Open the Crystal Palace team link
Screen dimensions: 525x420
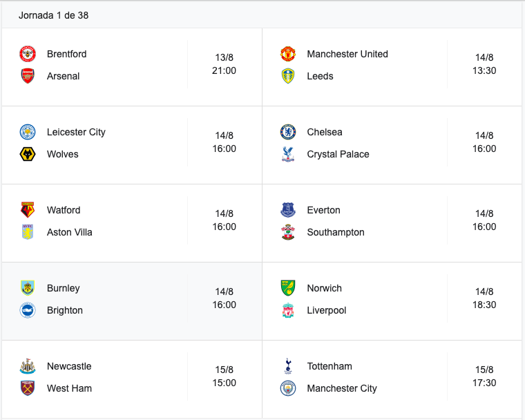(x=338, y=154)
